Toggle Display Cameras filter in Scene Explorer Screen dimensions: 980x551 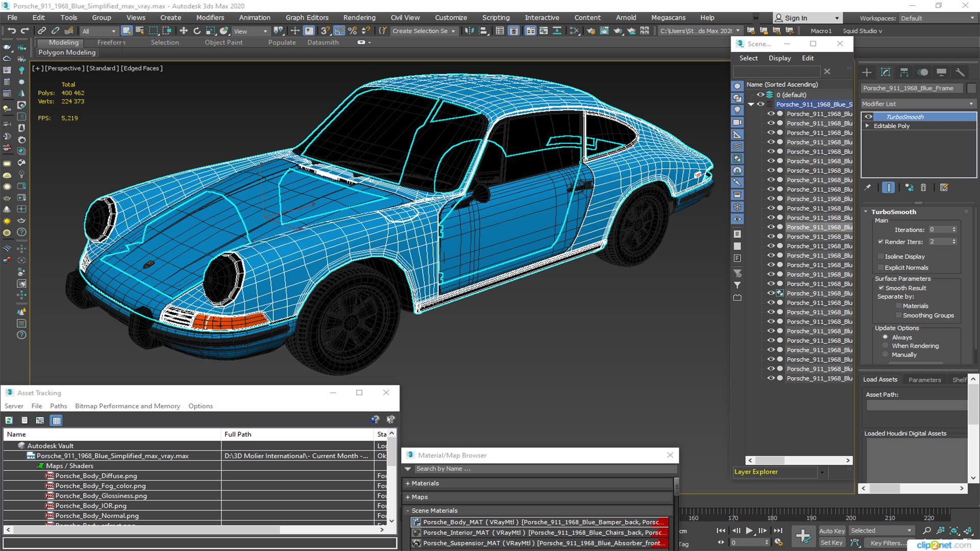737,122
